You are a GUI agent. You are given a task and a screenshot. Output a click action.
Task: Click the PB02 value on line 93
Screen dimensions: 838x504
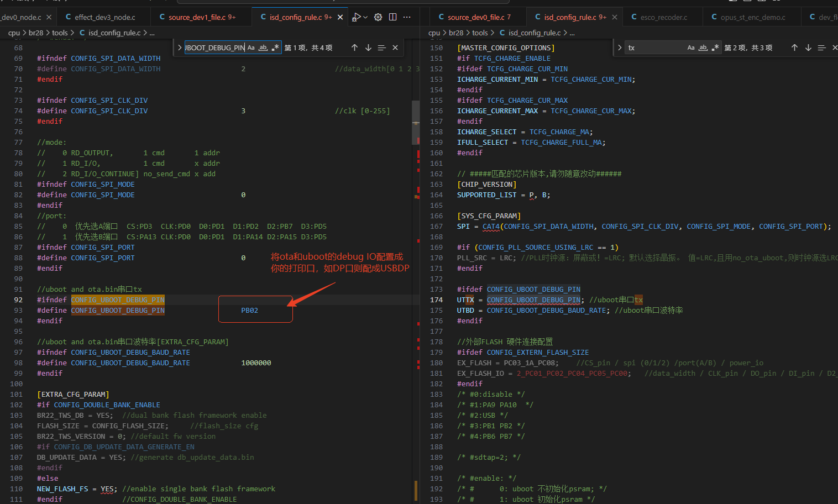[x=249, y=311]
